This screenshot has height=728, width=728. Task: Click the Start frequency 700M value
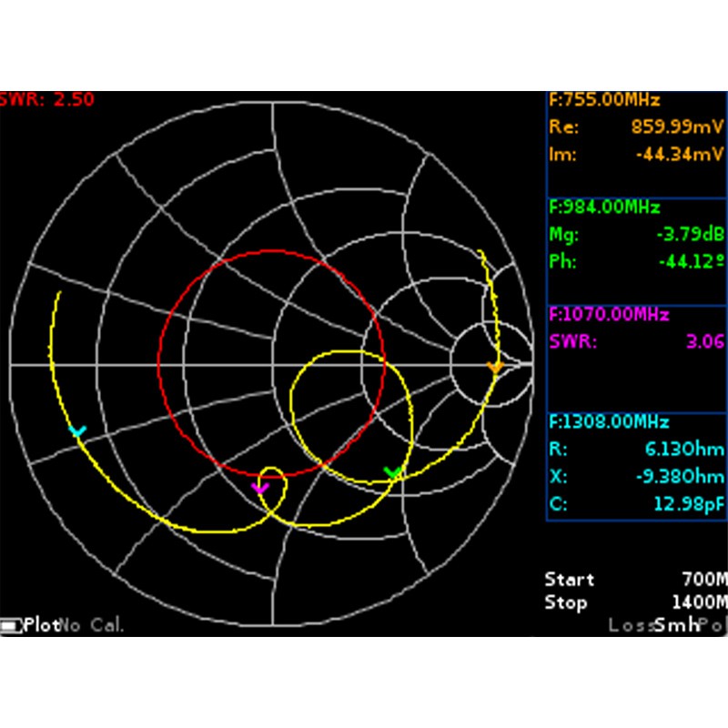[704, 580]
